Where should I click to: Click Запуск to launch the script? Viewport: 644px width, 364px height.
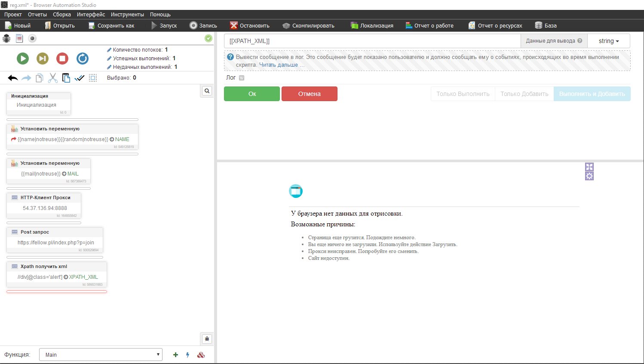(164, 25)
